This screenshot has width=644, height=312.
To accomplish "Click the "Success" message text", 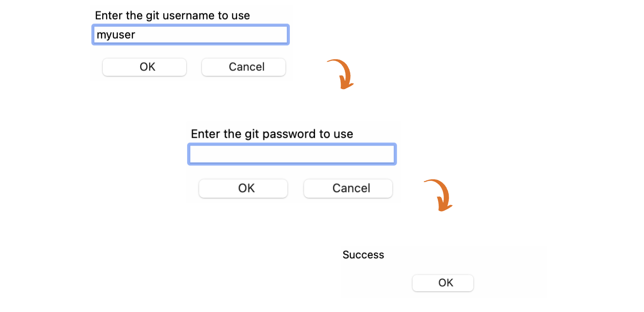I will click(x=363, y=255).
